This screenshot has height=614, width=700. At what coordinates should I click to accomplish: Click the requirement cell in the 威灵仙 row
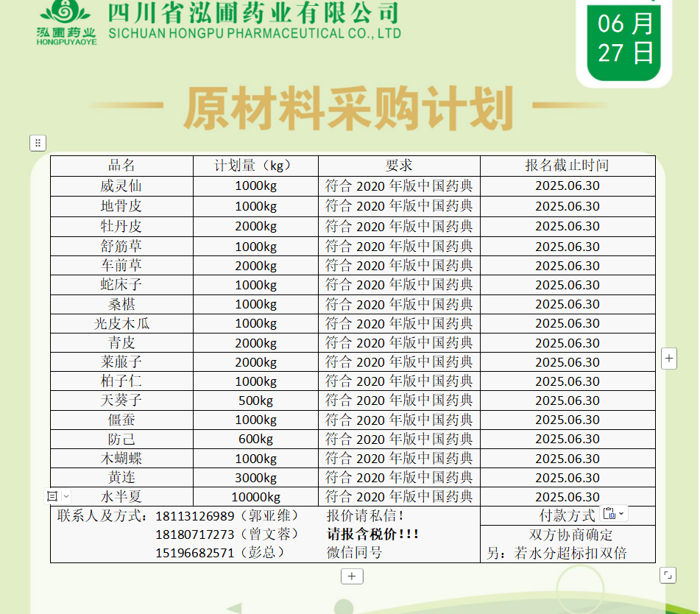click(x=399, y=186)
